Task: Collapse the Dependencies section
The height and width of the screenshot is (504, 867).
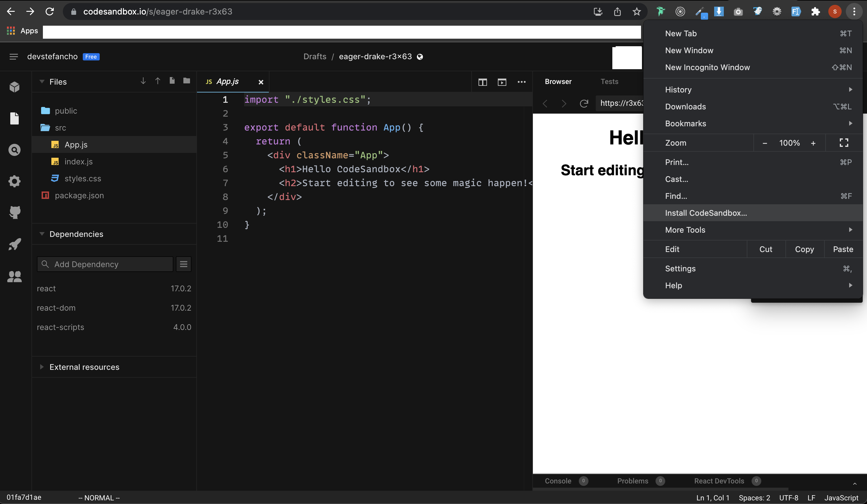Action: (42, 234)
